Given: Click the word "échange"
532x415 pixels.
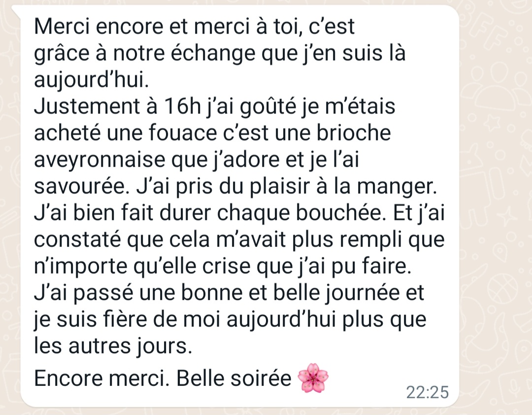Looking at the screenshot, I should pos(212,53).
